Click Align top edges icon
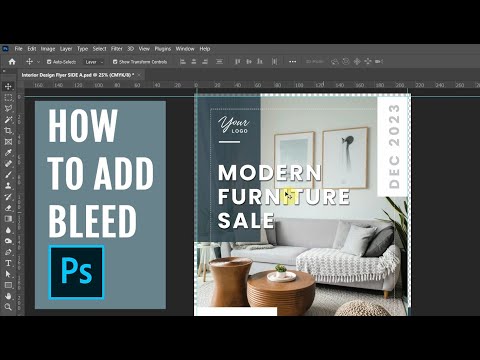The height and width of the screenshot is (360, 480). click(x=237, y=62)
